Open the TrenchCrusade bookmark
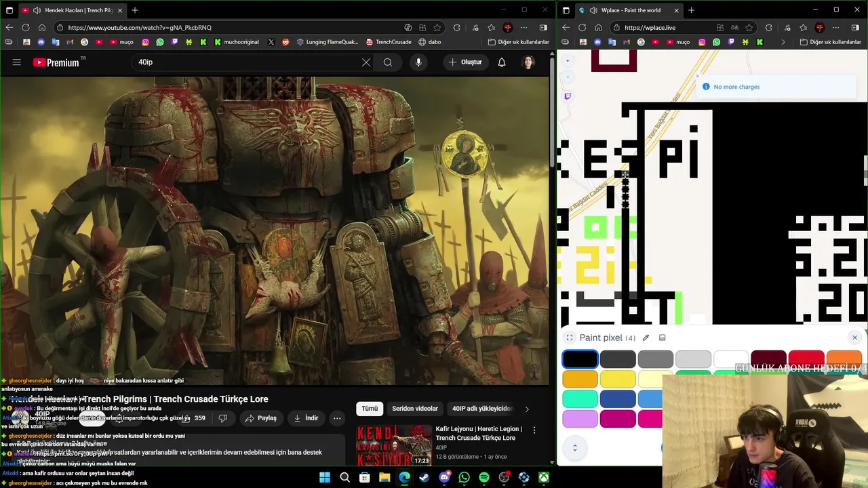 tap(389, 42)
